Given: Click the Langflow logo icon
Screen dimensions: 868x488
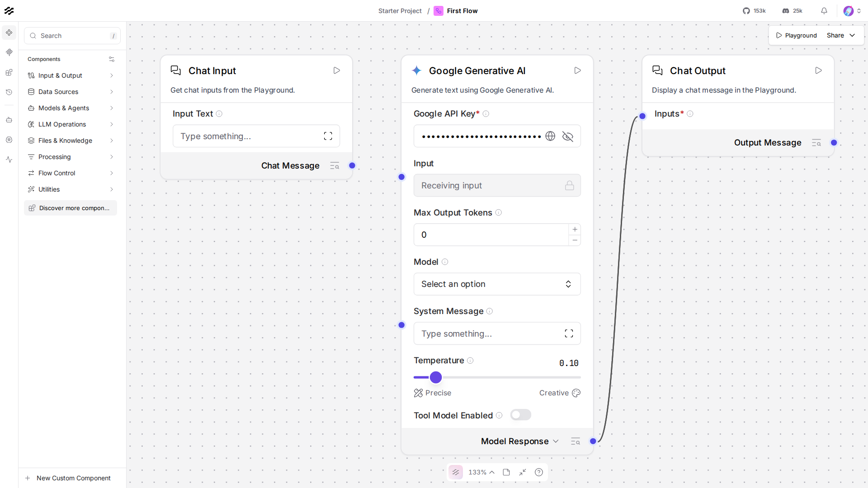Looking at the screenshot, I should (x=9, y=11).
